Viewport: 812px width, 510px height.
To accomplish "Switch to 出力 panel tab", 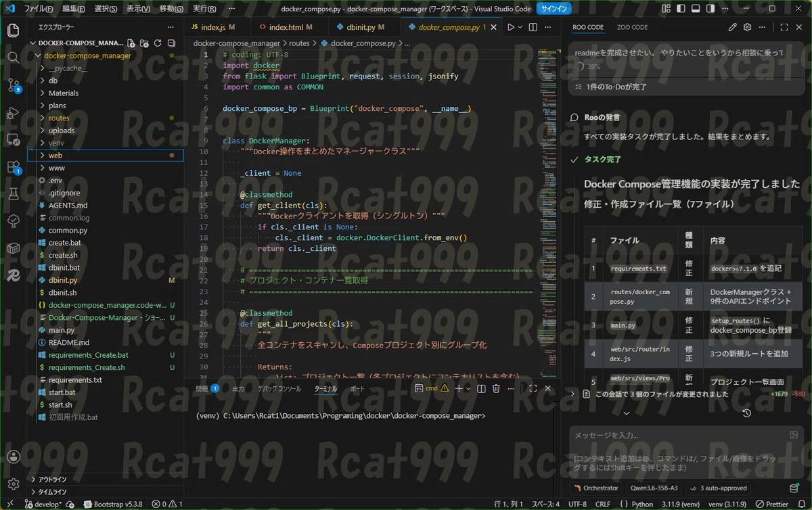I will [x=238, y=389].
